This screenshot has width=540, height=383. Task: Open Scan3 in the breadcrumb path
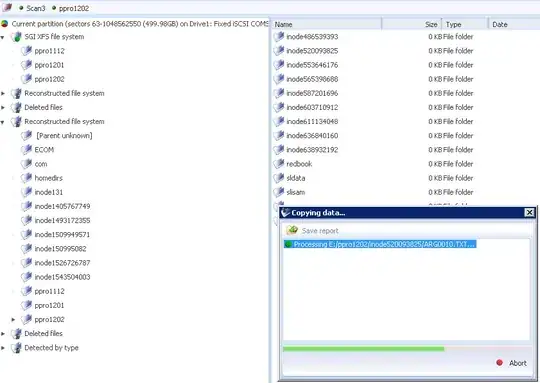36,8
